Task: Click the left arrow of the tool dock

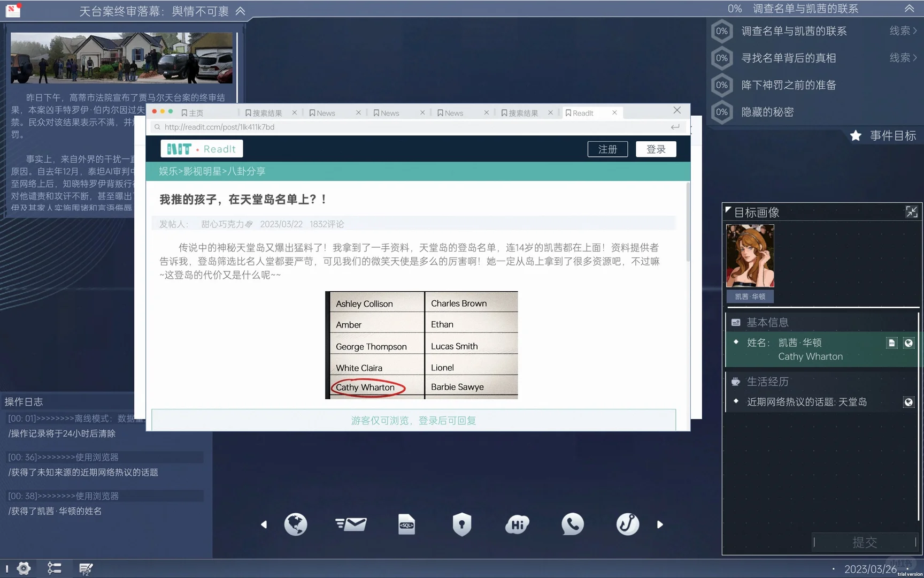Action: tap(264, 524)
